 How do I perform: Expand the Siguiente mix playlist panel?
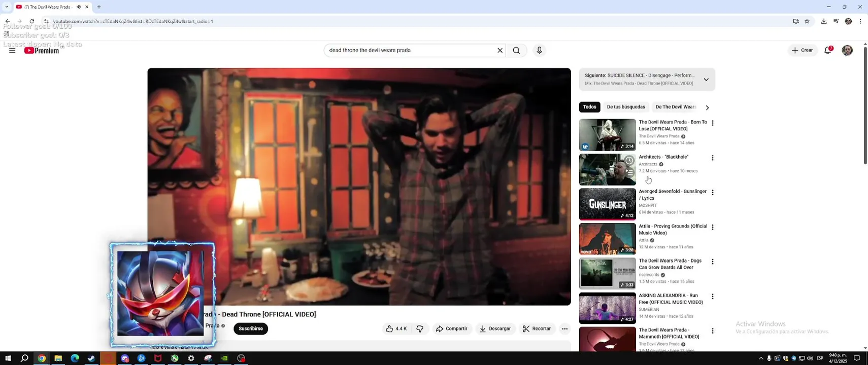click(706, 80)
